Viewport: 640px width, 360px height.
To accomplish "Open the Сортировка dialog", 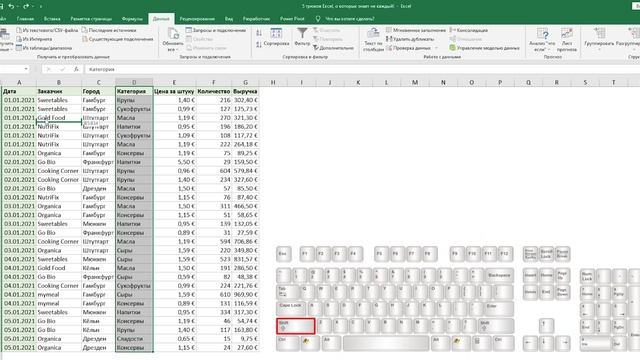I will click(276, 36).
